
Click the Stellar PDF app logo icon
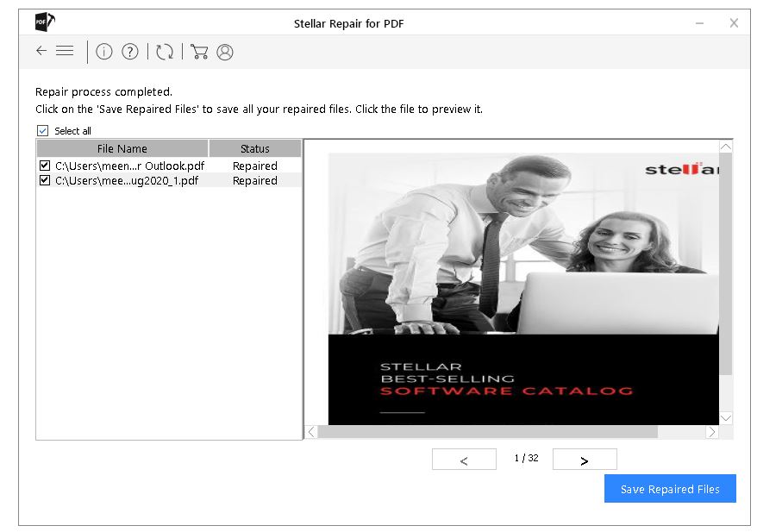point(45,22)
